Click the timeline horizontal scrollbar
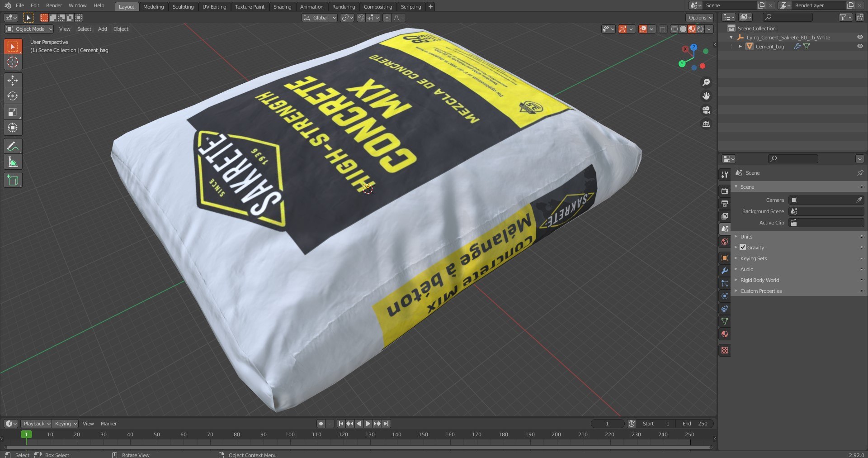868x458 pixels. tap(358, 447)
